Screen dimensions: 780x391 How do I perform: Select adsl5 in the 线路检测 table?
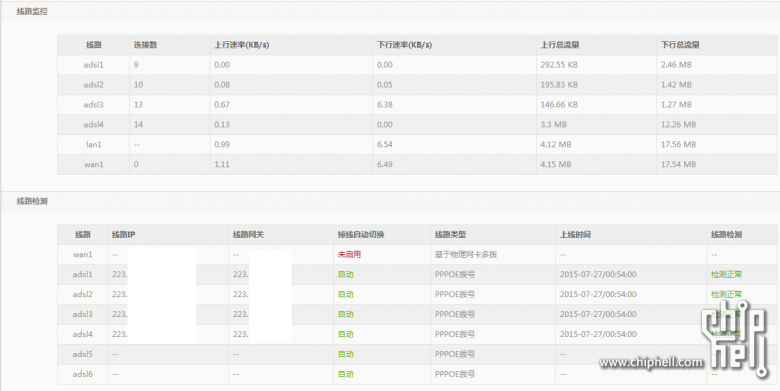click(x=83, y=354)
